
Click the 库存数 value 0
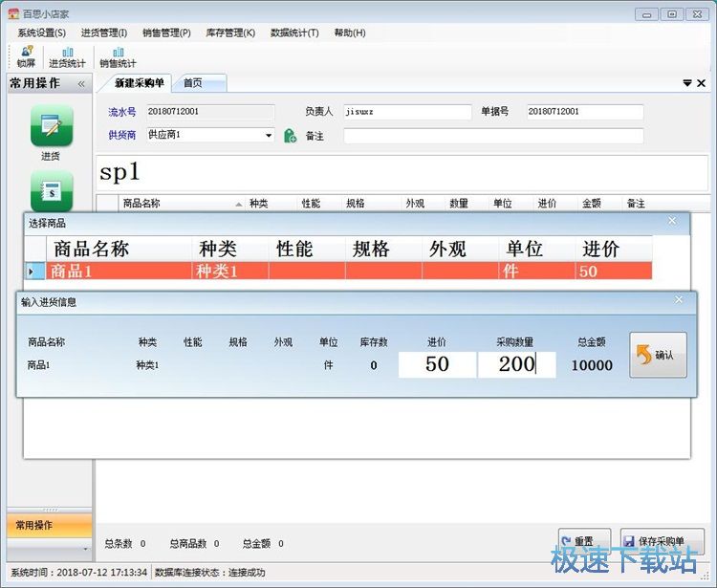pyautogui.click(x=374, y=365)
